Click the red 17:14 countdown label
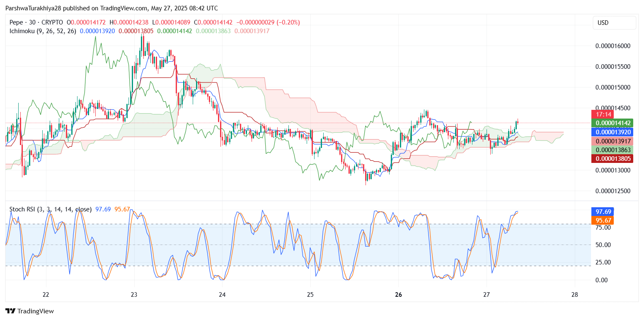This screenshot has height=320, width=644. [x=601, y=114]
